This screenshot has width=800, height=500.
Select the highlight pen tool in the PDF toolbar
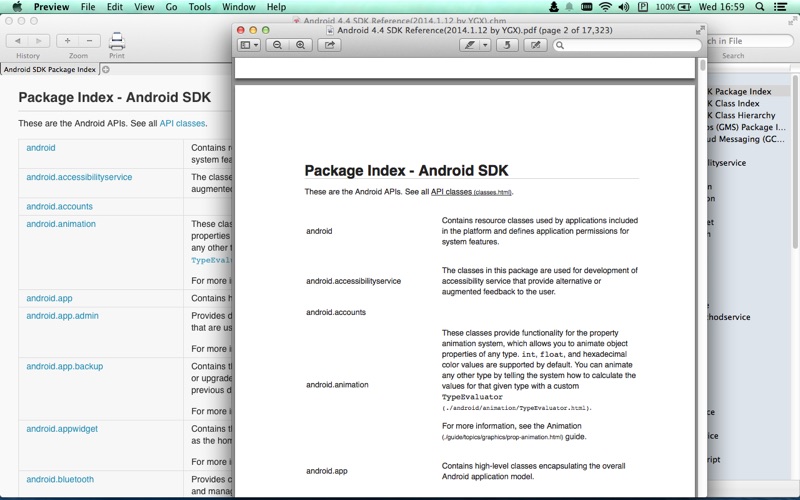click(x=469, y=45)
